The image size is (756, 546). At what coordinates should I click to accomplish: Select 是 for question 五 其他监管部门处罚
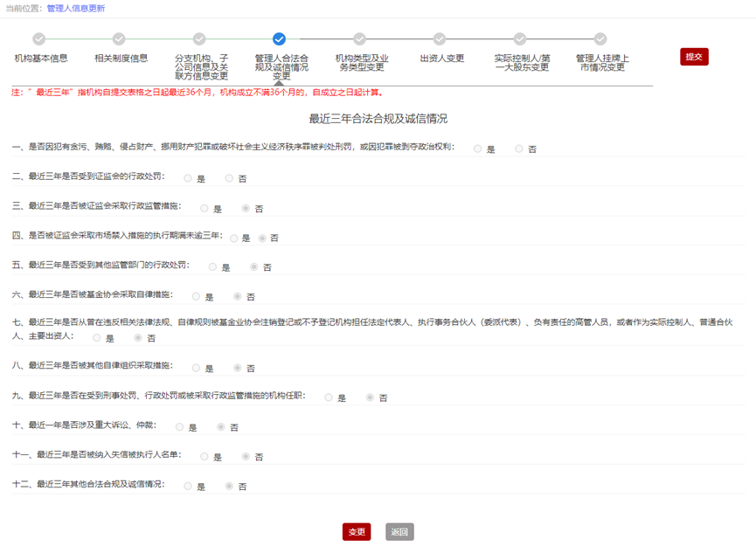coord(212,267)
